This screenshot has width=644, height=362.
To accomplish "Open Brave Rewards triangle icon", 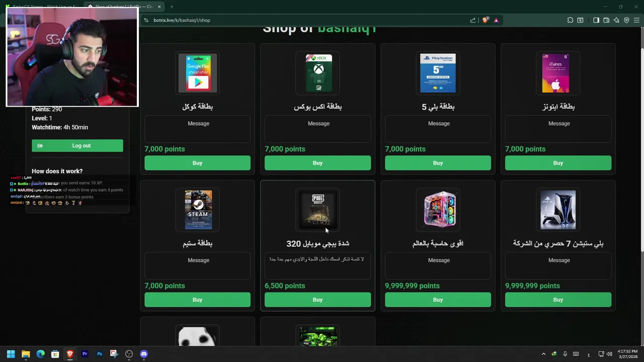I will point(496,20).
